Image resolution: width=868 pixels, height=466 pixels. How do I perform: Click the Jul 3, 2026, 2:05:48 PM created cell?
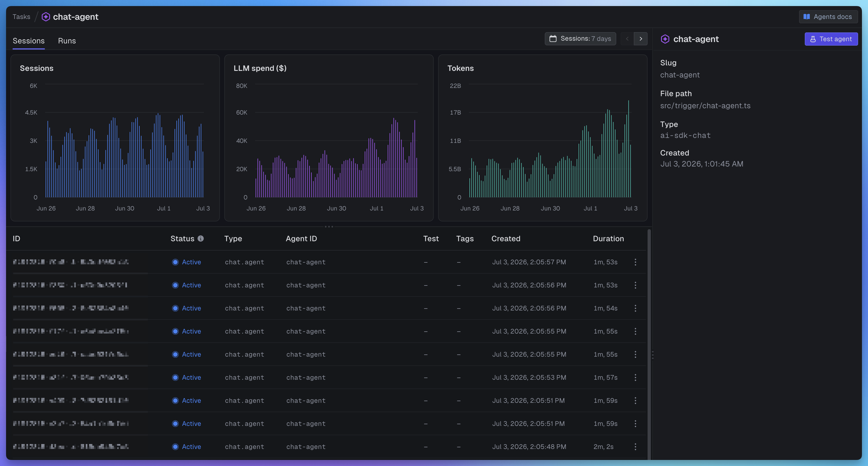tap(529, 447)
